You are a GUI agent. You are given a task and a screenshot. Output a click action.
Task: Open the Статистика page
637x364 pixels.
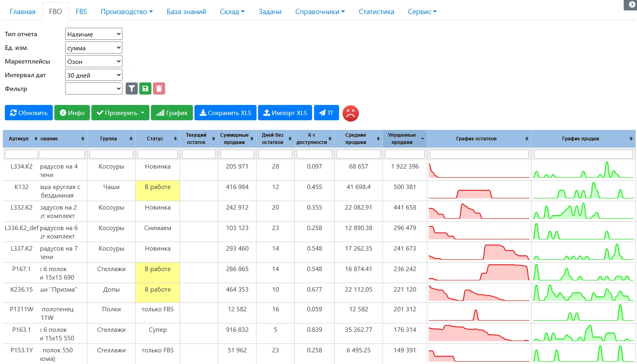376,12
